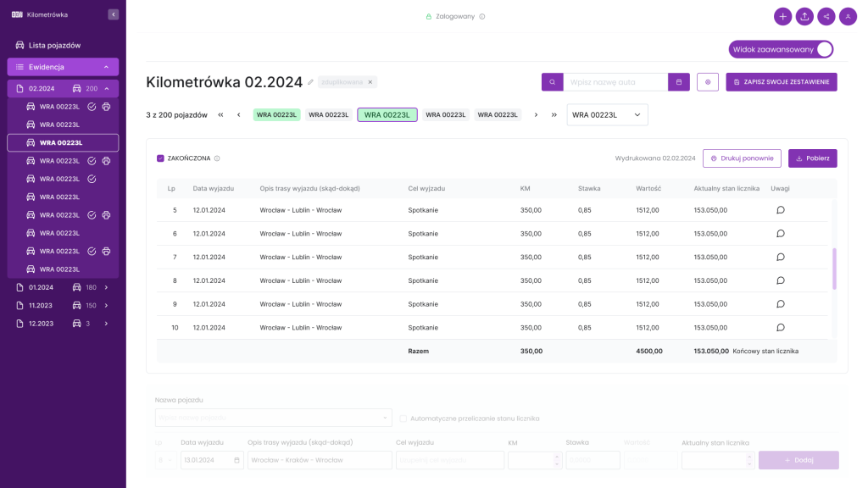Click the plus add icon in top bar
This screenshot has width=868, height=488.
pos(782,16)
